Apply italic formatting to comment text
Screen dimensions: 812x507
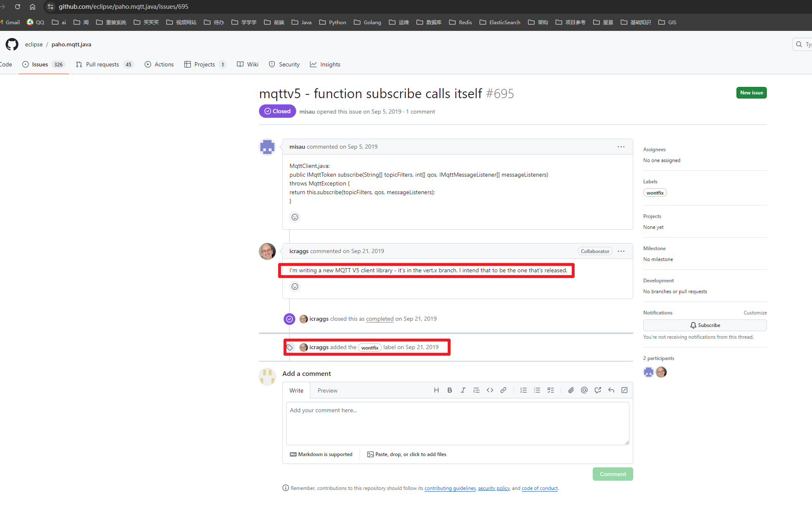(x=463, y=390)
